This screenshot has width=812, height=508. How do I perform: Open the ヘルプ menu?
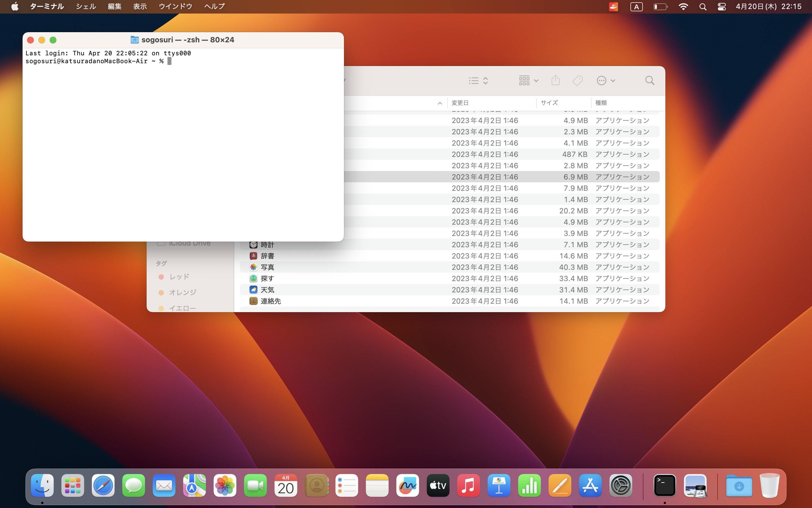[214, 6]
